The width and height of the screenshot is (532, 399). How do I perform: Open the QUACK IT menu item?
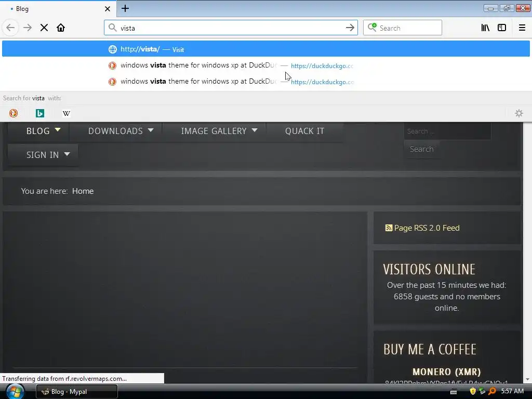pyautogui.click(x=304, y=131)
